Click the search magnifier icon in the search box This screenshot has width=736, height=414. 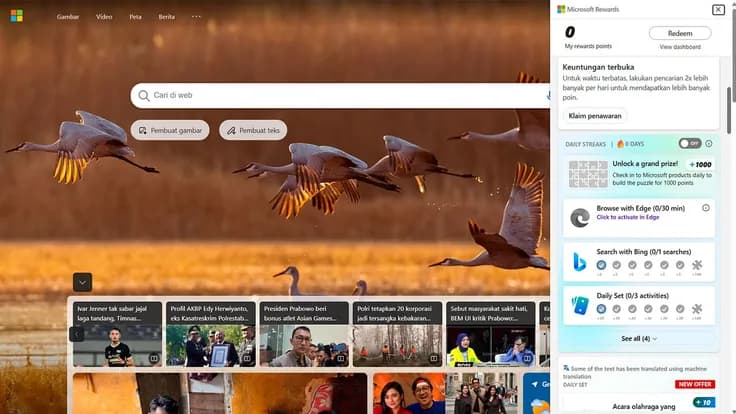click(x=144, y=96)
